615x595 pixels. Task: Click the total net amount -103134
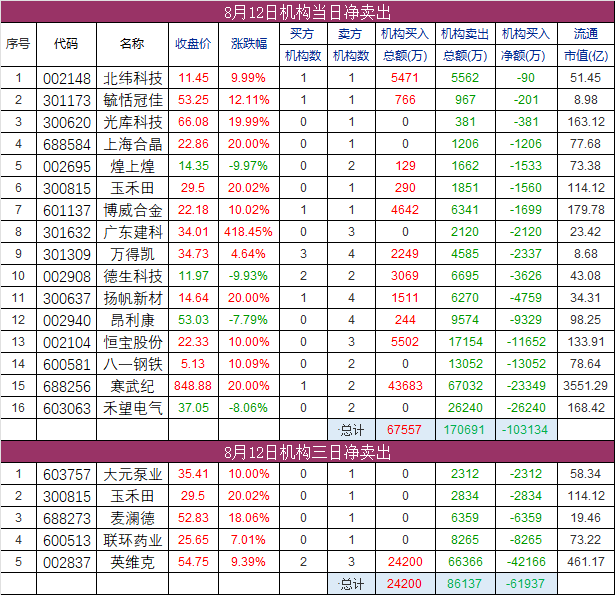[525, 429]
